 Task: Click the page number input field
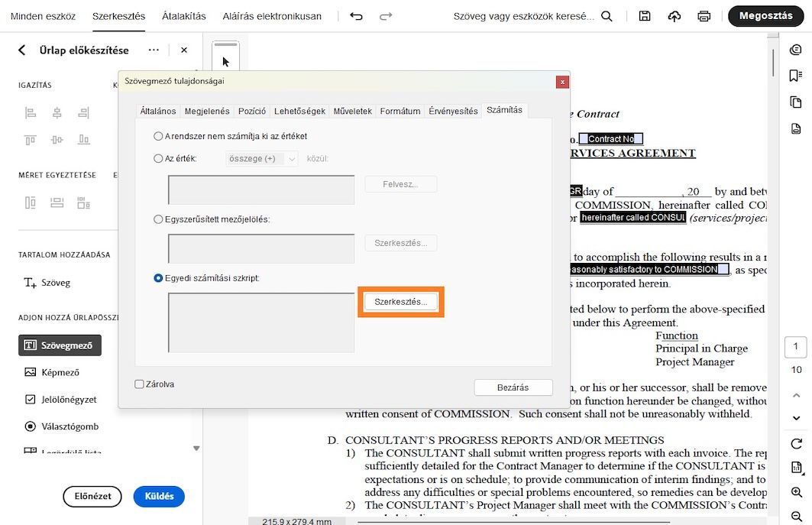(x=797, y=345)
